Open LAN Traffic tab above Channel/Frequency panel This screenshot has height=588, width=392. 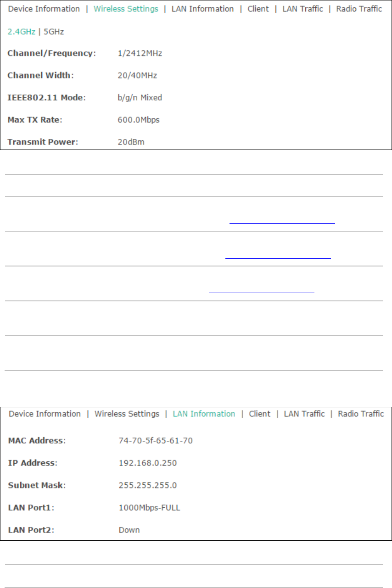(x=302, y=9)
